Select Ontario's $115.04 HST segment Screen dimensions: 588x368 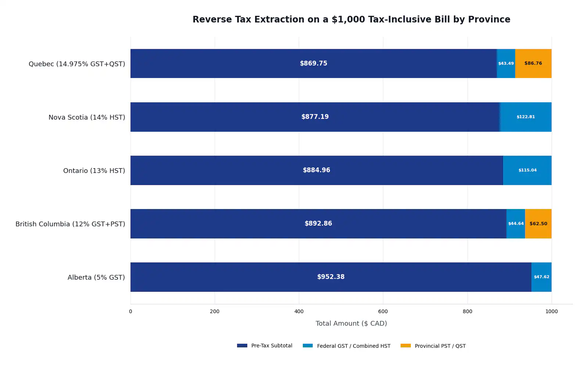pos(527,170)
